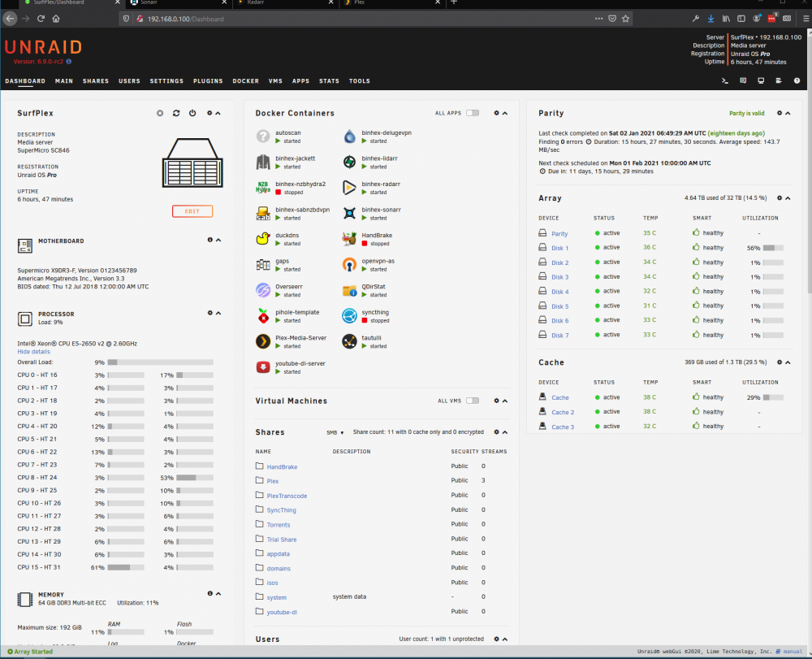812x659 pixels.
Task: Click the SurfPlex power shutdown icon
Action: [x=192, y=113]
